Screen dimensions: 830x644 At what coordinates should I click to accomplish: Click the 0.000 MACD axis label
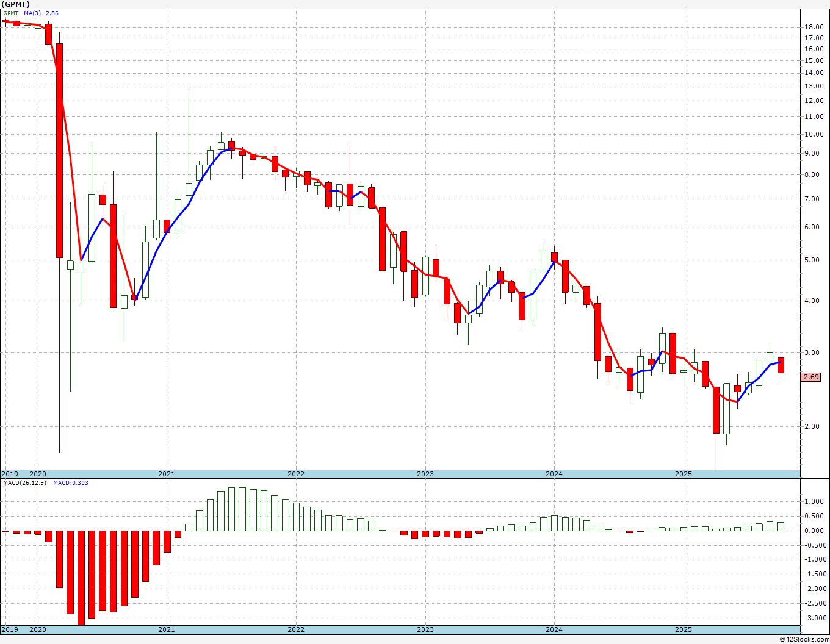tap(814, 531)
